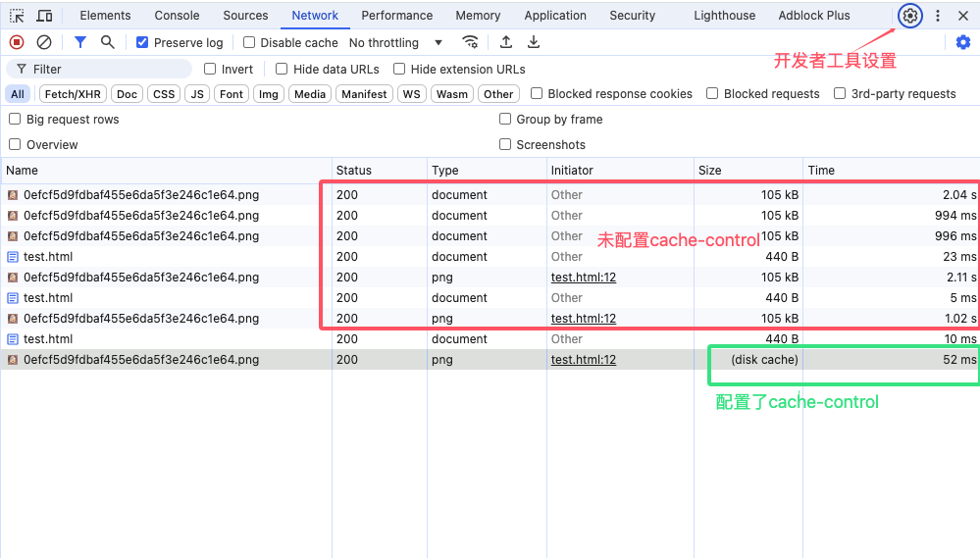
Task: Toggle the Preserve log checkbox
Action: [142, 42]
